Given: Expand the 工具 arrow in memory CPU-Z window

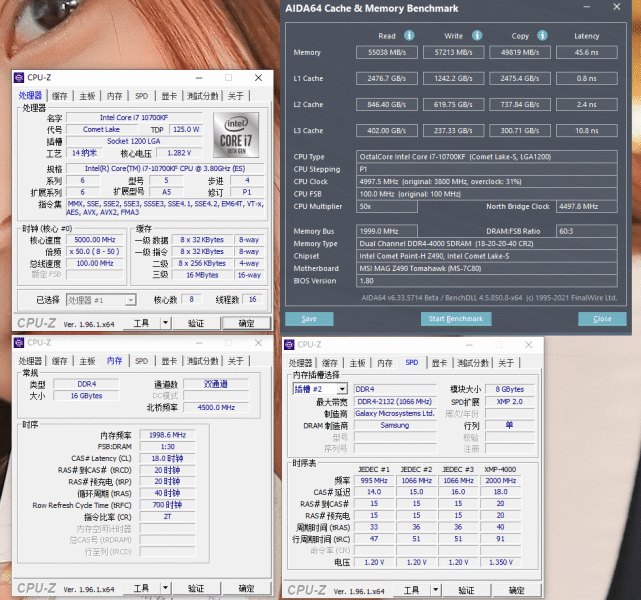Looking at the screenshot, I should click(165, 588).
